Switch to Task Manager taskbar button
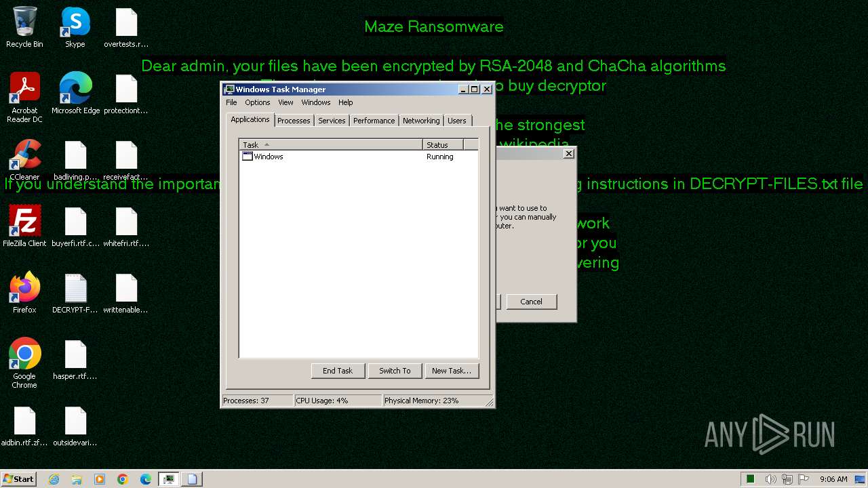Image resolution: width=868 pixels, height=488 pixels. coord(168,479)
